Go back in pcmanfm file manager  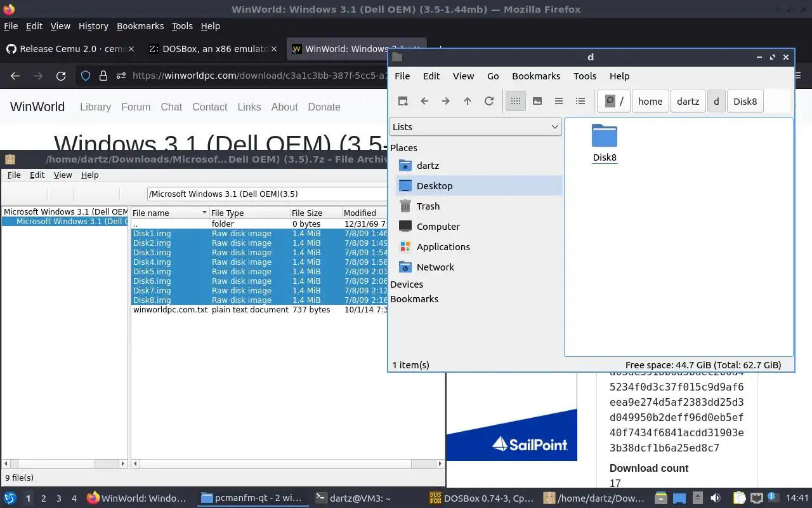(424, 101)
